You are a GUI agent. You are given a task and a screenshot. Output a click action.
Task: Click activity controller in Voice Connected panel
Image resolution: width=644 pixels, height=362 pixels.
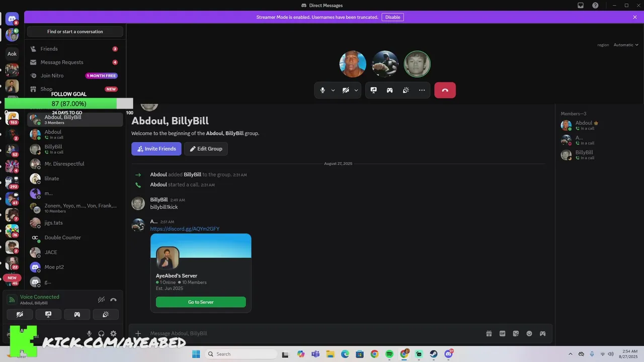click(x=77, y=314)
